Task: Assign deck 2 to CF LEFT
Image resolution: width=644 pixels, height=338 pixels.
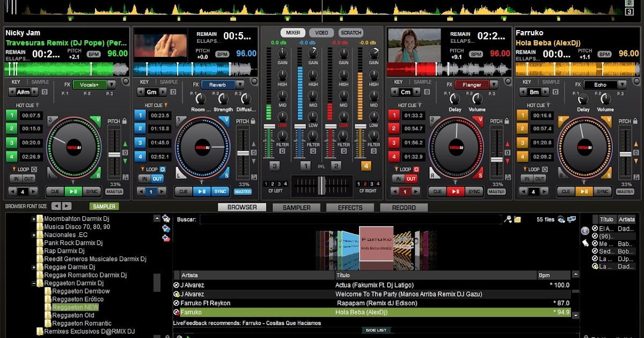Action: (x=272, y=184)
